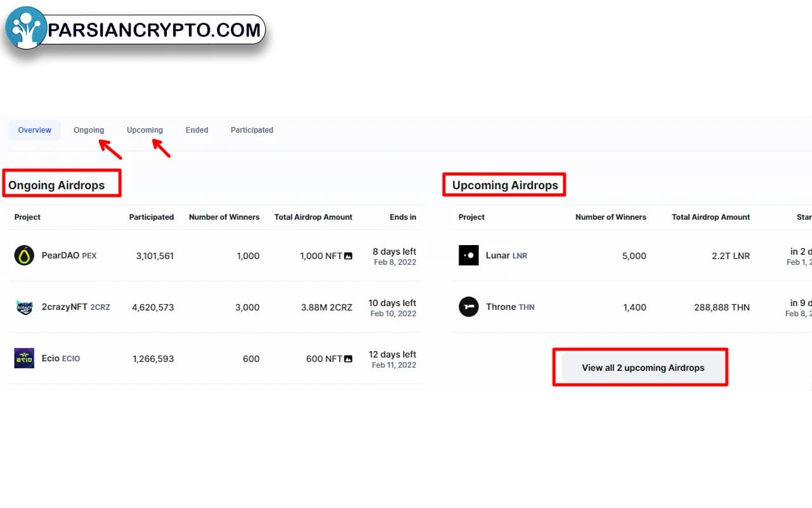Select the Upcoming tab
The width and height of the screenshot is (812, 508).
click(145, 130)
